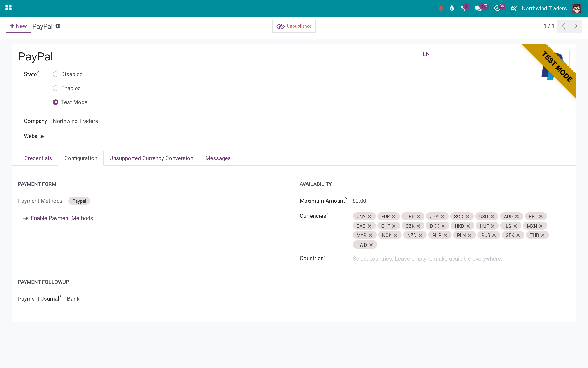588x368 pixels.
Task: Remove the CZK currency tag
Action: coord(418,226)
